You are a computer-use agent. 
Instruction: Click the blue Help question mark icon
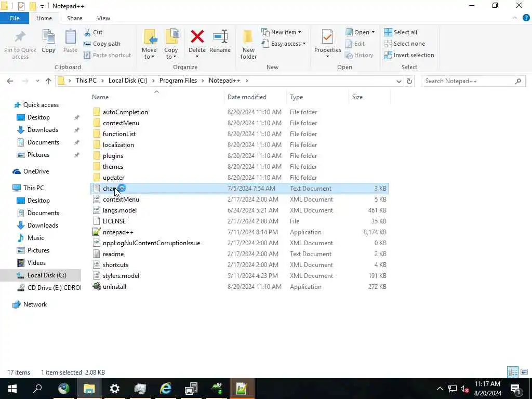coord(526,18)
